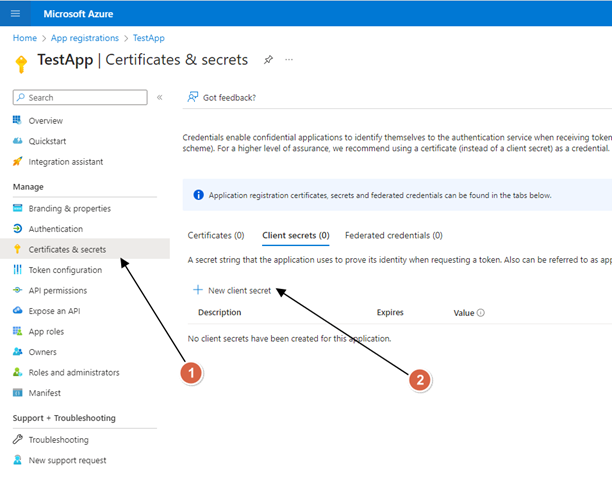Click the TestApp breadcrumb link
Viewport: 612px width, 485px height.
click(149, 38)
